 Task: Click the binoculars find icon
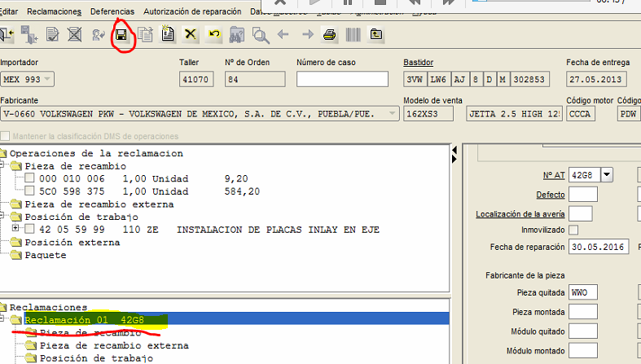[238, 35]
